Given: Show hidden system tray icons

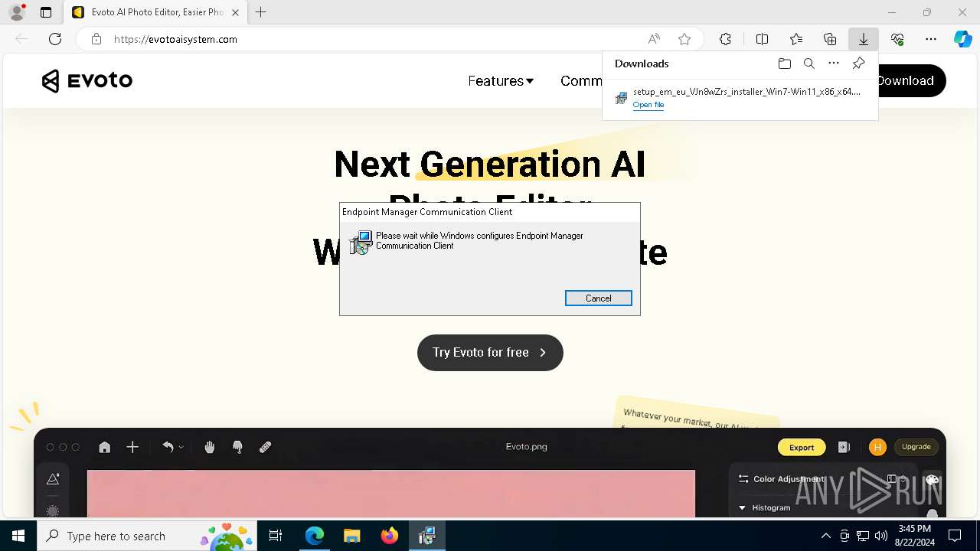Looking at the screenshot, I should pyautogui.click(x=825, y=536).
